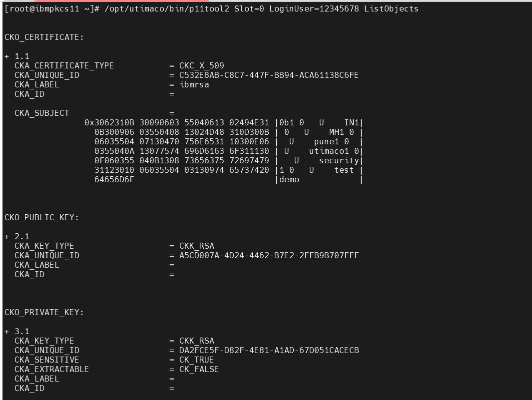Click the CKA_SUBJECT attribute name
This screenshot has width=532, height=400.
coord(42,113)
